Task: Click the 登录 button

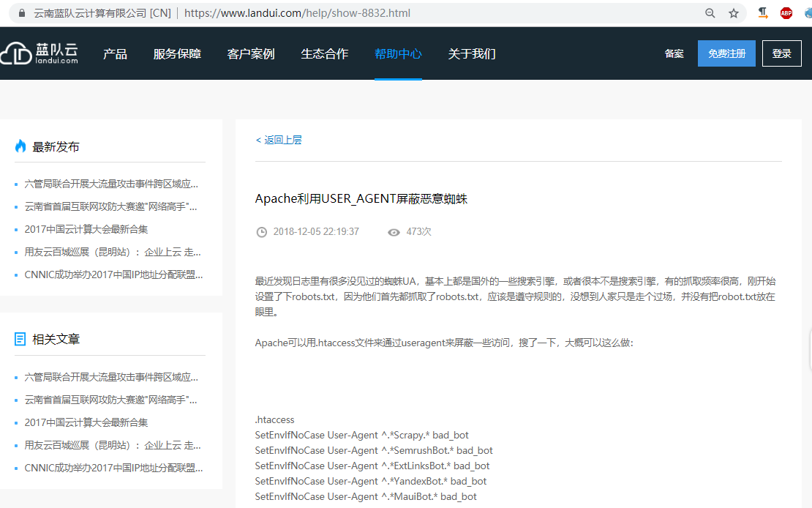Action: (x=781, y=53)
